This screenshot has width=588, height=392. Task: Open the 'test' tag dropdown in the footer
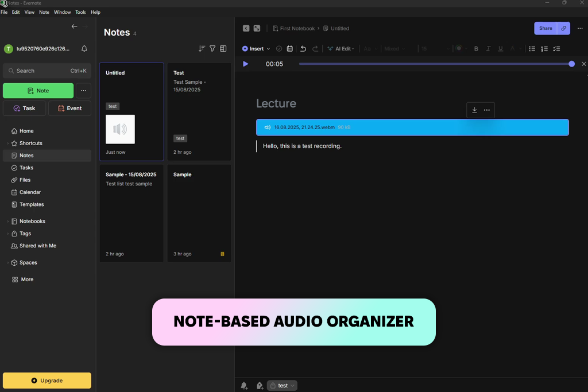(x=282, y=385)
